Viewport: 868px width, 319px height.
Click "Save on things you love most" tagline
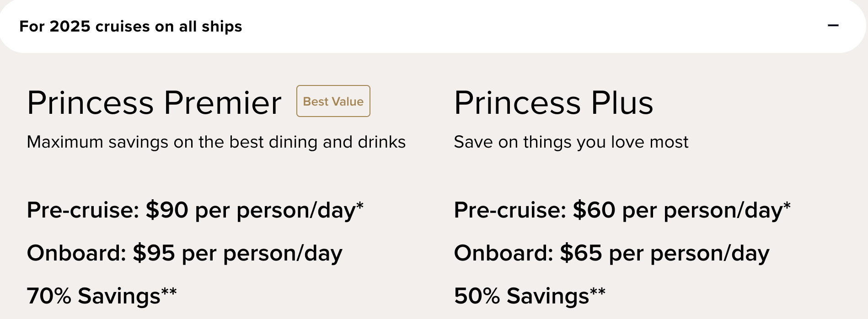pos(571,142)
